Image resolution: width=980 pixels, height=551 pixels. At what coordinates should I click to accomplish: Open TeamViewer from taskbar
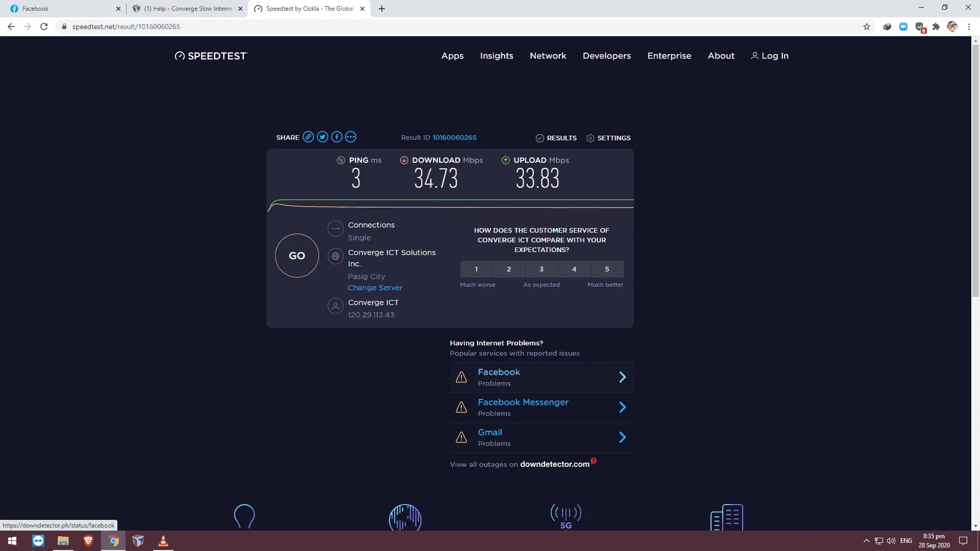point(38,541)
